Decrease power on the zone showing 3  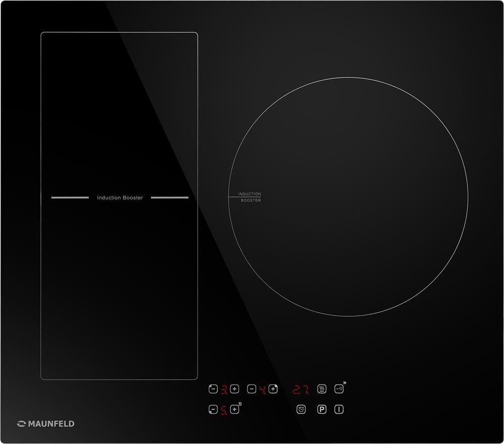coord(213,389)
